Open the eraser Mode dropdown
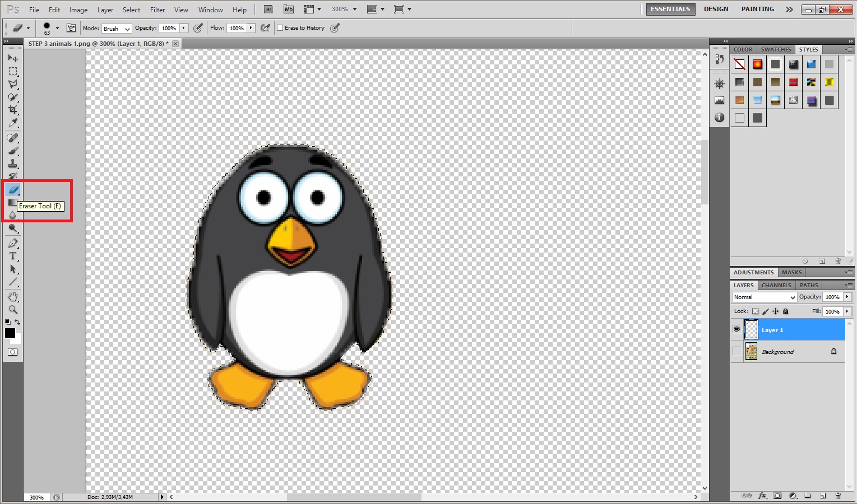 tap(117, 29)
